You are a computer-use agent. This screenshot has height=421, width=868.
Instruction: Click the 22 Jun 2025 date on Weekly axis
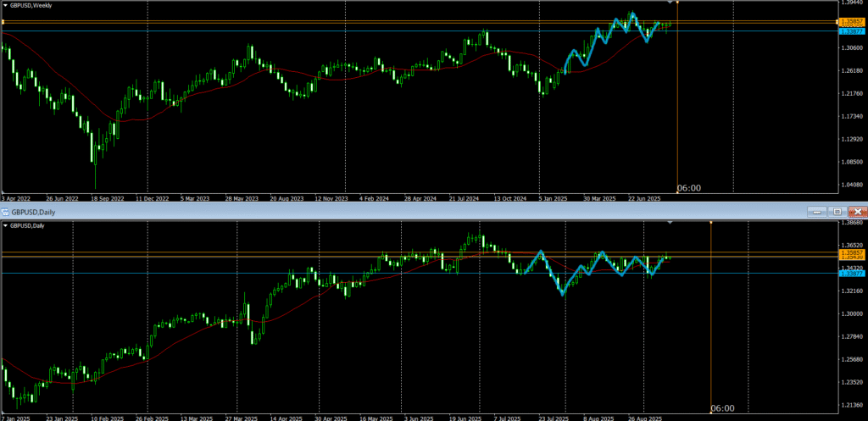tap(644, 198)
